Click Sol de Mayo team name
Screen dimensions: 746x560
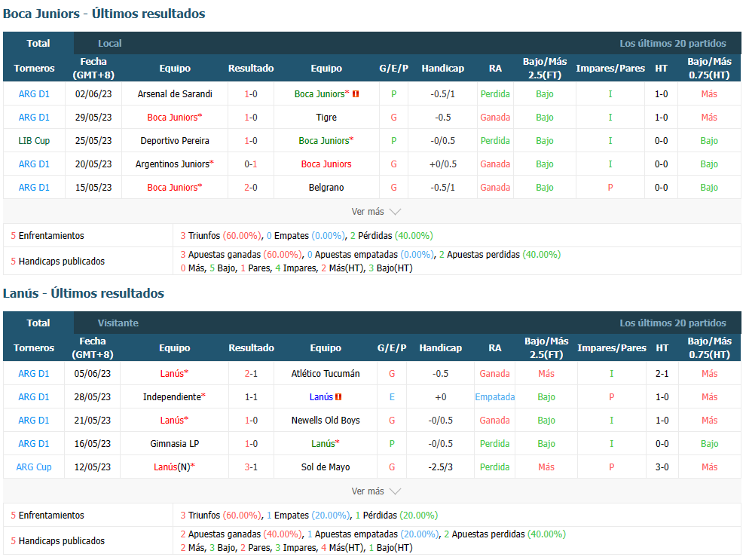point(326,467)
